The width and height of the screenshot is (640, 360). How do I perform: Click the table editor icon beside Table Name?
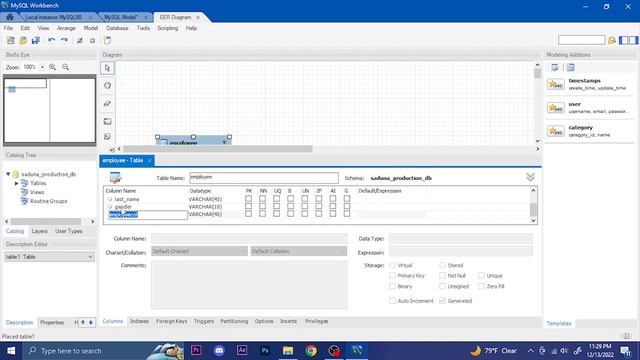116,178
